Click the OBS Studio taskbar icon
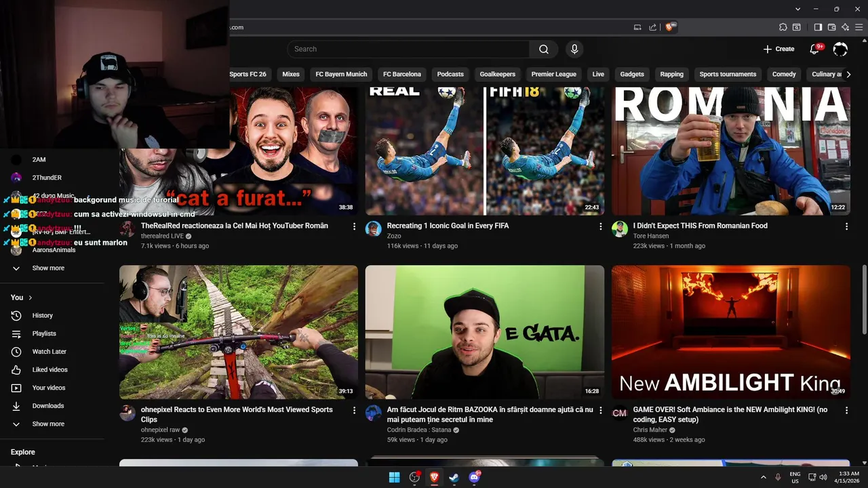 pos(414,477)
